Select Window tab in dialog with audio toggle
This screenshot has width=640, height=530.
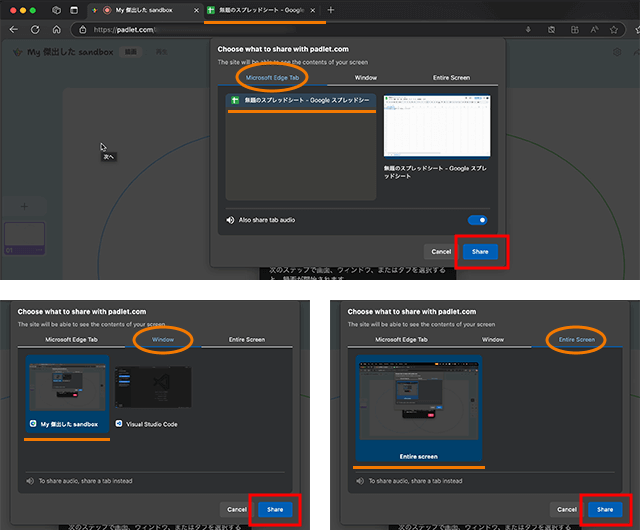point(366,78)
